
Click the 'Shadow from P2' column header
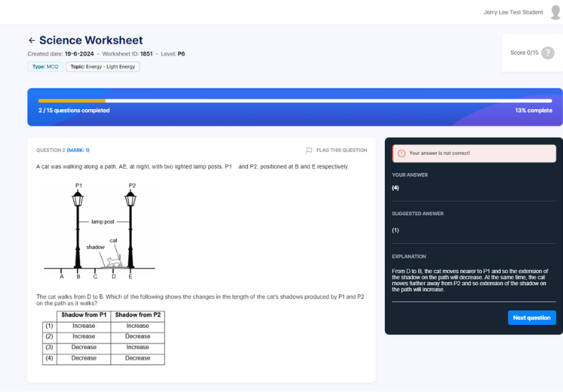[138, 315]
